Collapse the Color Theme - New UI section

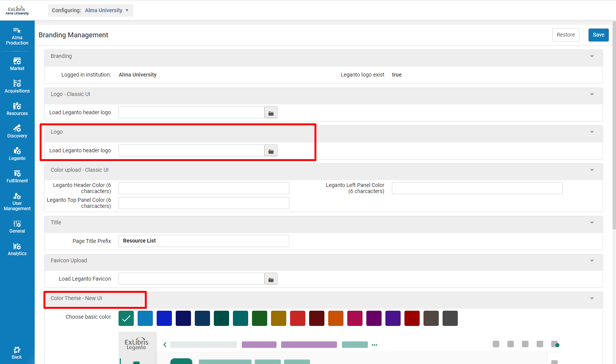coord(592,298)
